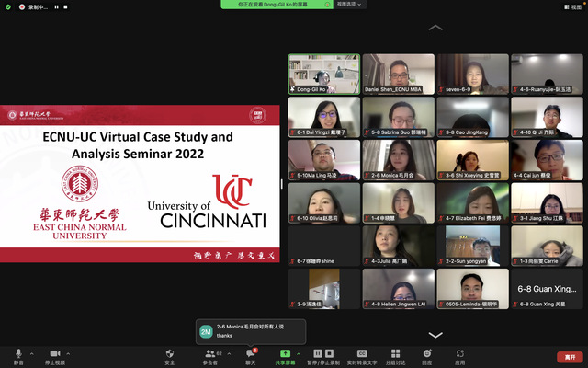Open the Apps icon
This screenshot has width=588, height=368.
tap(460, 353)
